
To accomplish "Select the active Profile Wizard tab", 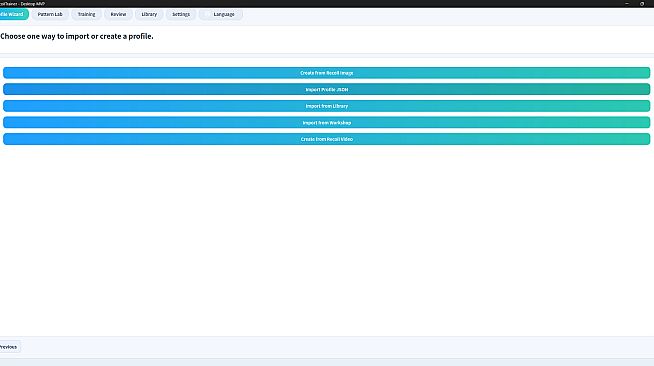I will click(x=13, y=14).
